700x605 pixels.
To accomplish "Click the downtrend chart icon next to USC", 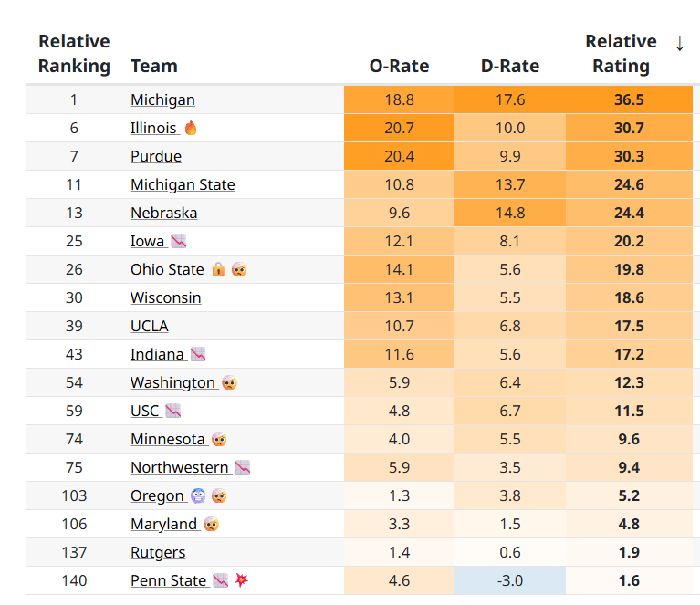I will (173, 411).
